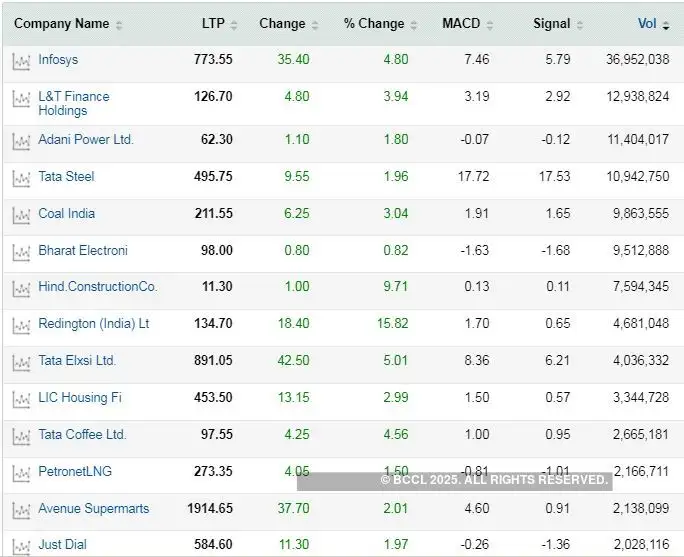Click the Company Name column header
684x557 pixels.
point(62,24)
